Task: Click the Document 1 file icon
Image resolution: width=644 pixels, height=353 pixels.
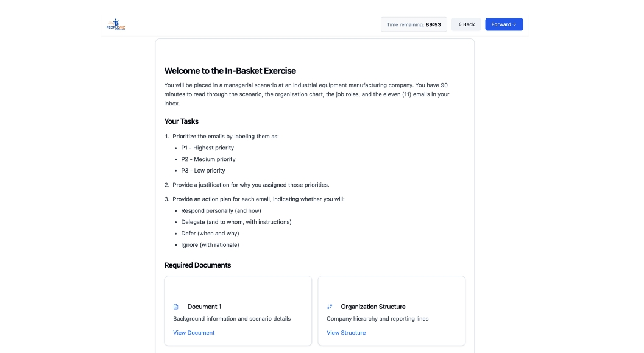Action: click(176, 307)
